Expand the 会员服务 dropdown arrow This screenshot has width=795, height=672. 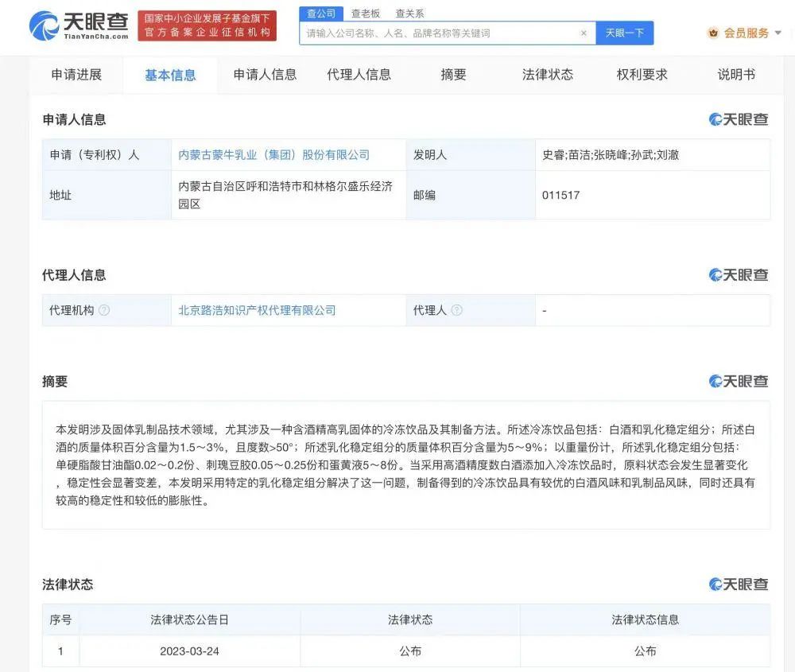tap(778, 33)
